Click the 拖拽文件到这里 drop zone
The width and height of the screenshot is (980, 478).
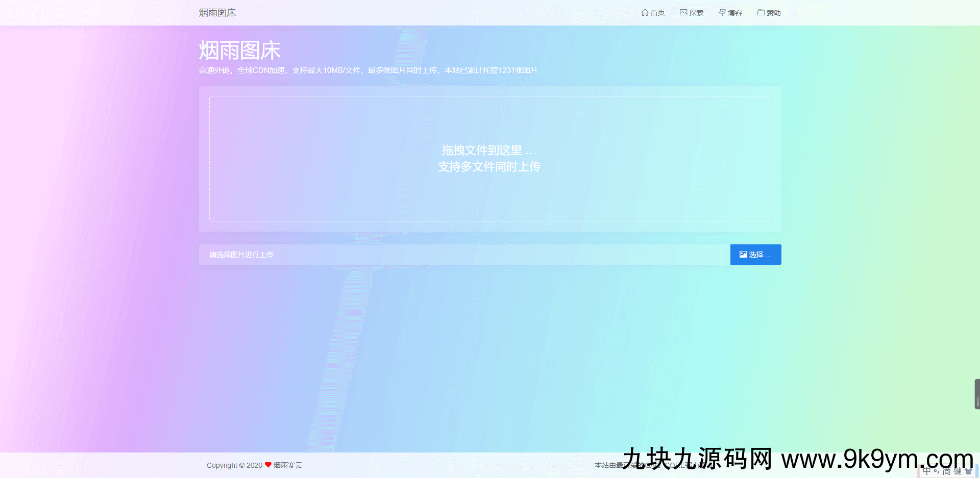pos(489,159)
